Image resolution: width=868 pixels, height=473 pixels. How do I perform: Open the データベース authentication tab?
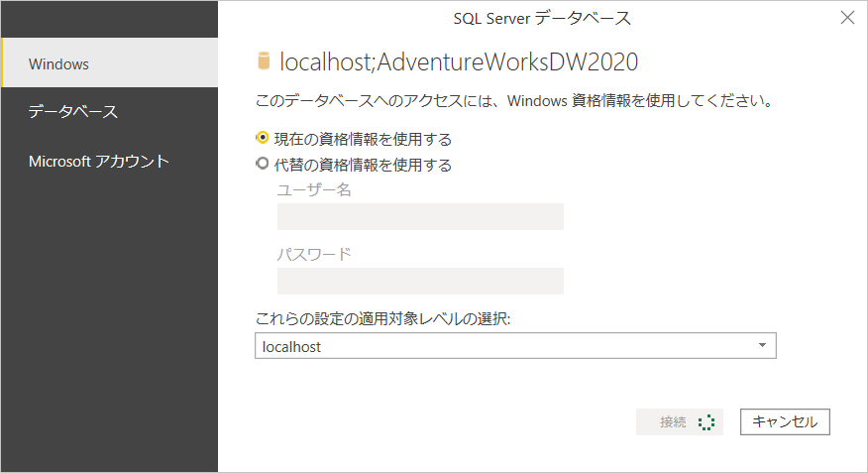click(109, 112)
